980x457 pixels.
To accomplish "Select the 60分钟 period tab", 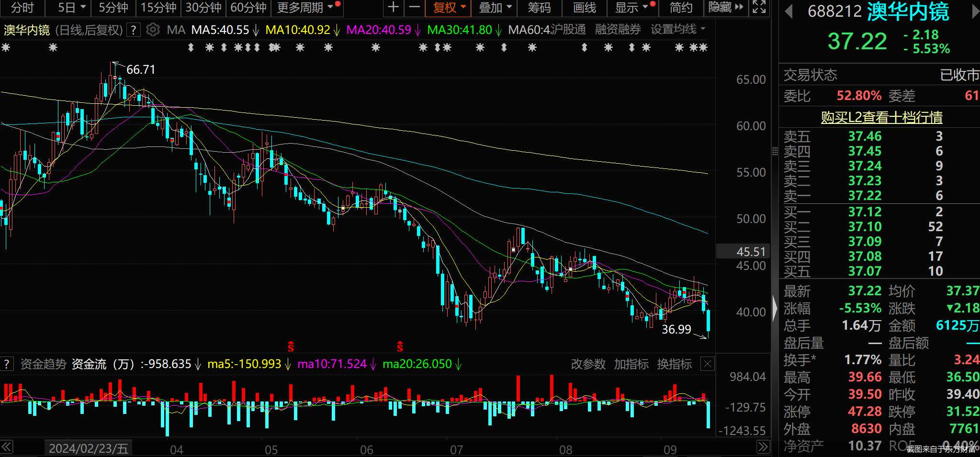I will [x=248, y=8].
